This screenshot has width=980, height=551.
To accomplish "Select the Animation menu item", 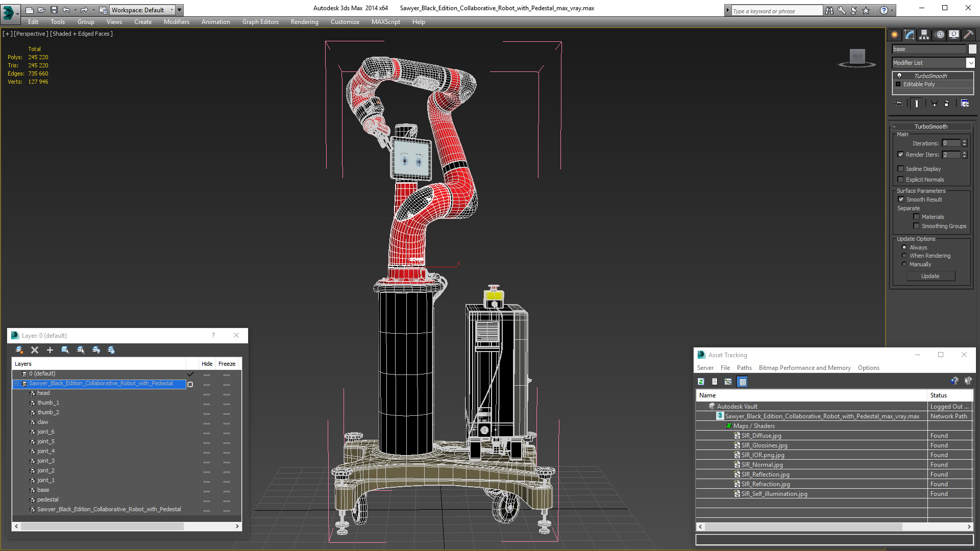I will click(215, 21).
